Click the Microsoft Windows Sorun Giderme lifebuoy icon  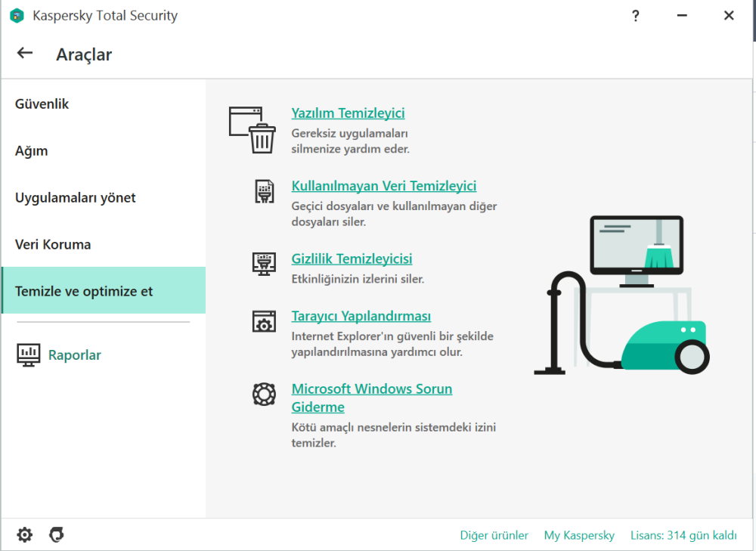coord(264,394)
